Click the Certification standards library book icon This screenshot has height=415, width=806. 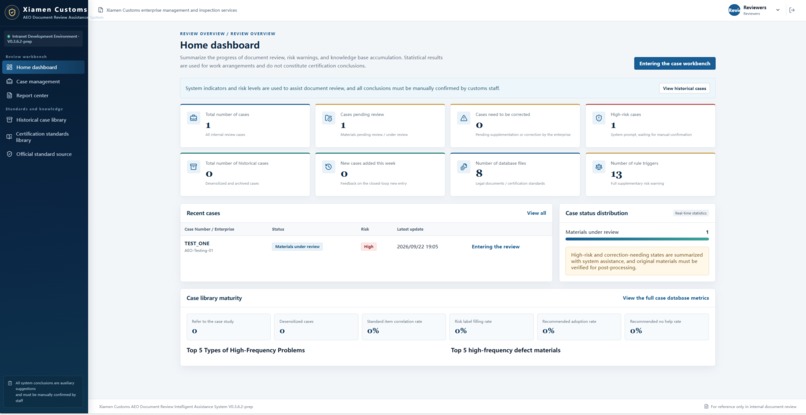(9, 137)
